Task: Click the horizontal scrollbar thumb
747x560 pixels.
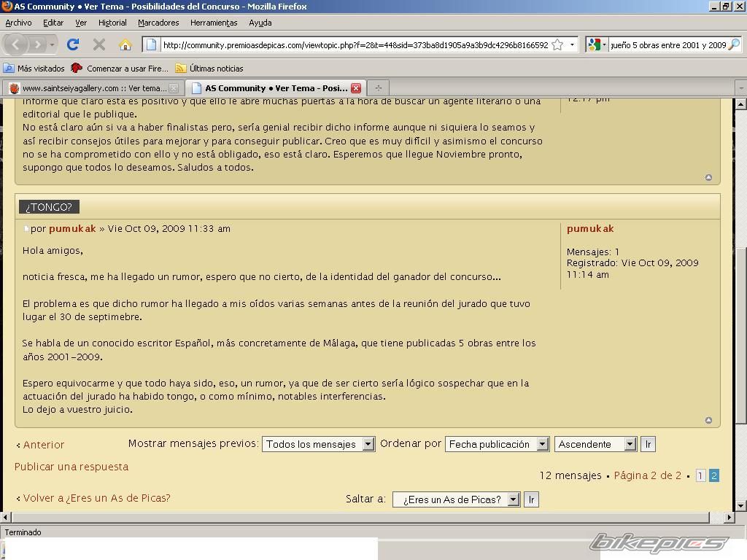Action: [360, 517]
